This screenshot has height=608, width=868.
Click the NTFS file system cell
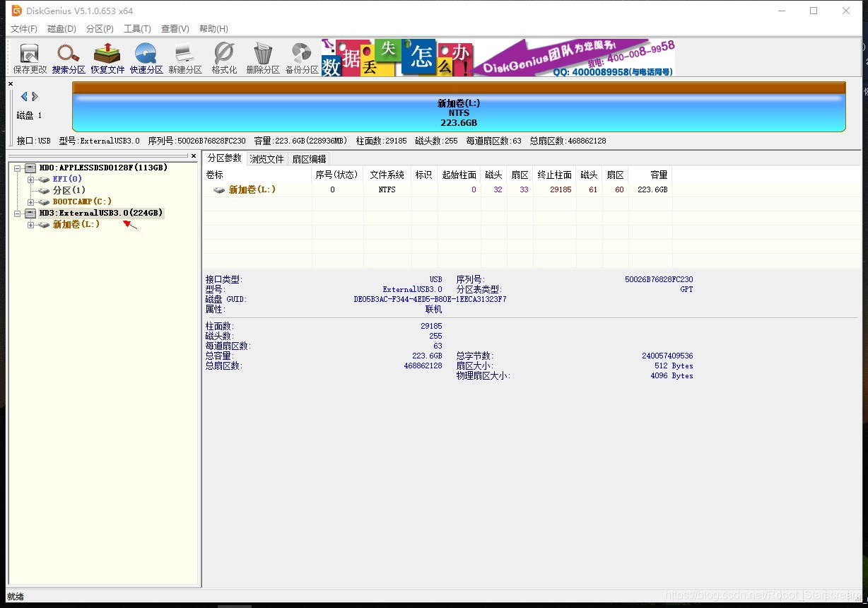point(387,189)
